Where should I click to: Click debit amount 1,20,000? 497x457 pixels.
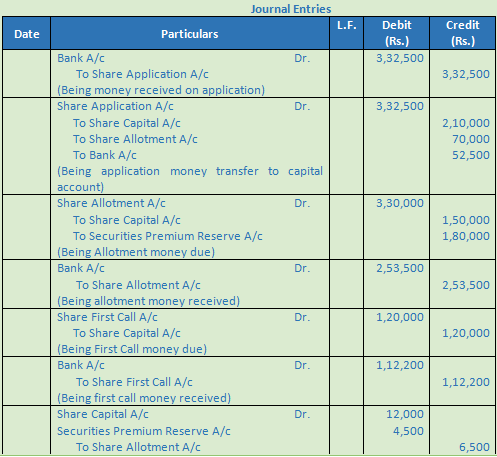400,317
